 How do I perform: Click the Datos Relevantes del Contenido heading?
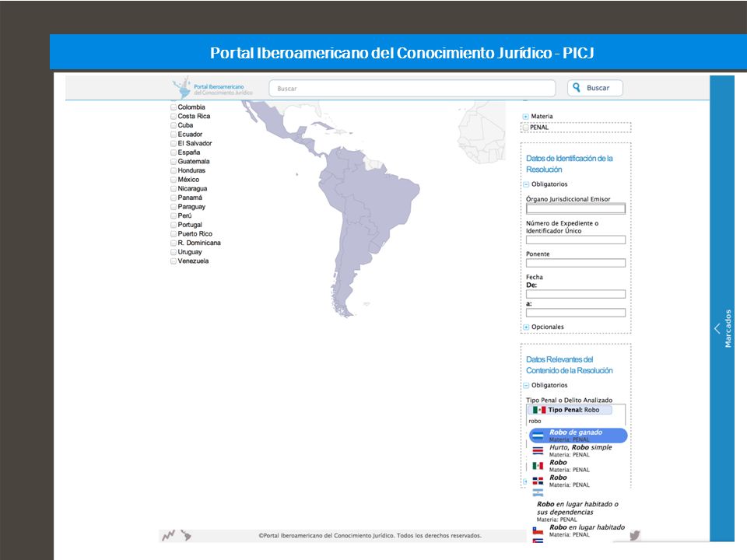(570, 365)
